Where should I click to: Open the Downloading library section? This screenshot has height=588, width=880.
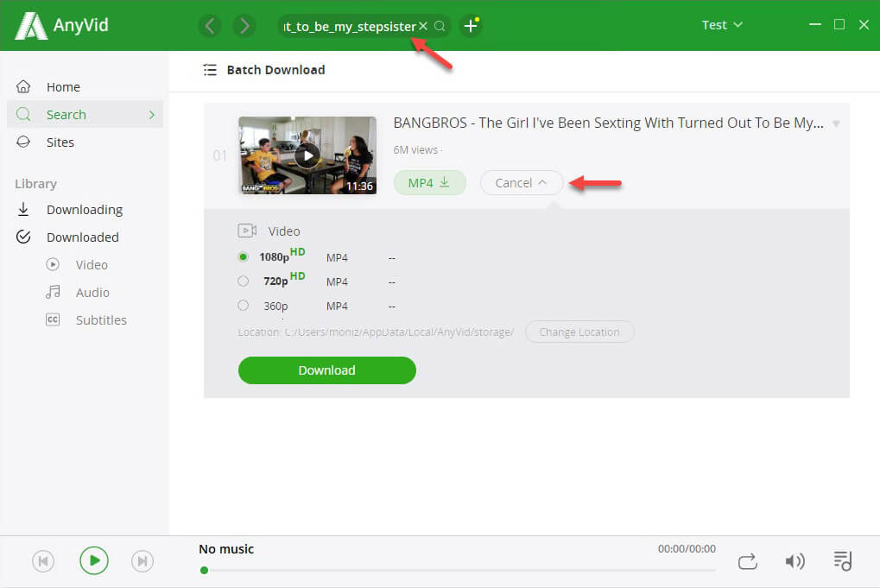85,209
